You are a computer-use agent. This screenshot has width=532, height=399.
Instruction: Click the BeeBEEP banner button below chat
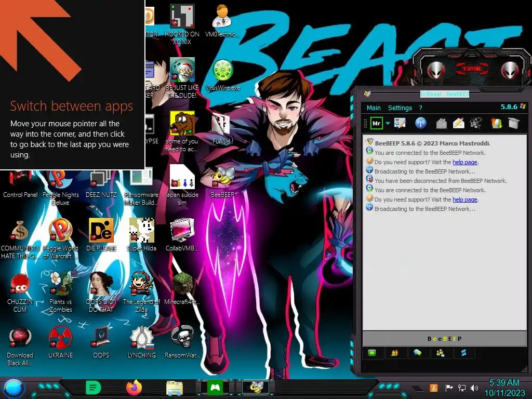point(444,339)
